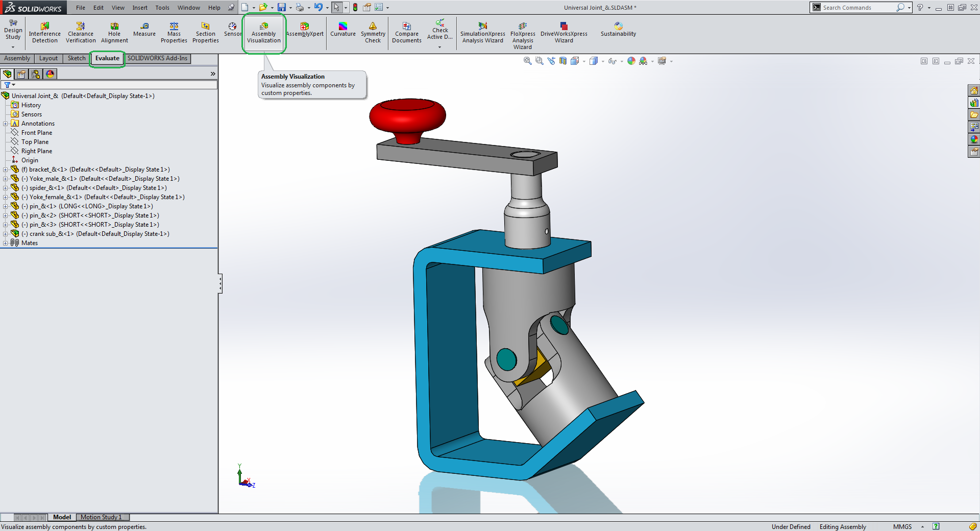Open the Hide/Show Items dropdown arrow
Image resolution: width=980 pixels, height=531 pixels.
[x=622, y=61]
